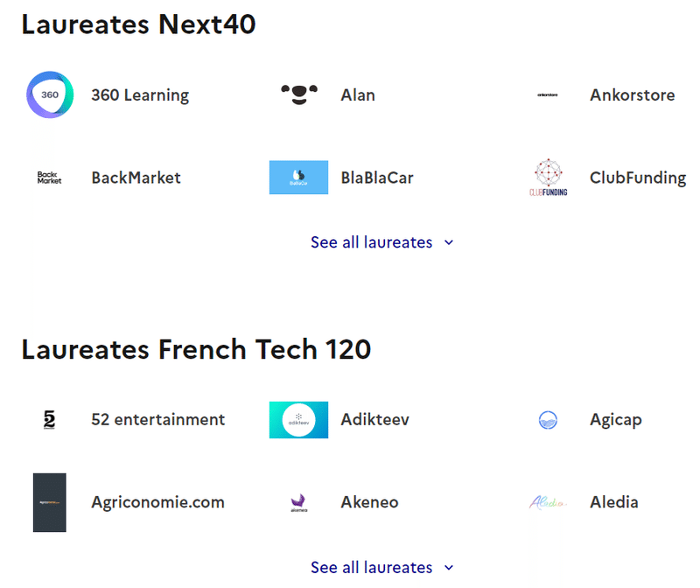Select the Alan company name
Screen dimensions: 700x588
coord(358,94)
